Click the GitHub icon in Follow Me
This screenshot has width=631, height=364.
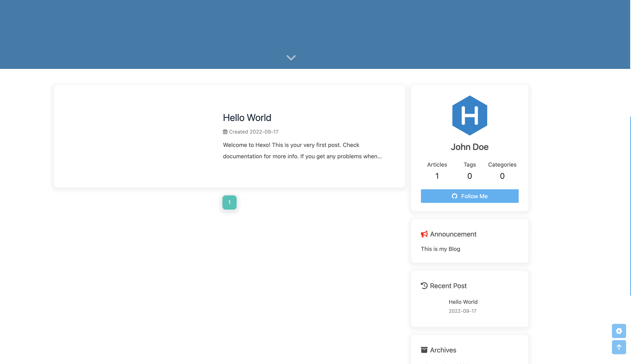click(454, 196)
